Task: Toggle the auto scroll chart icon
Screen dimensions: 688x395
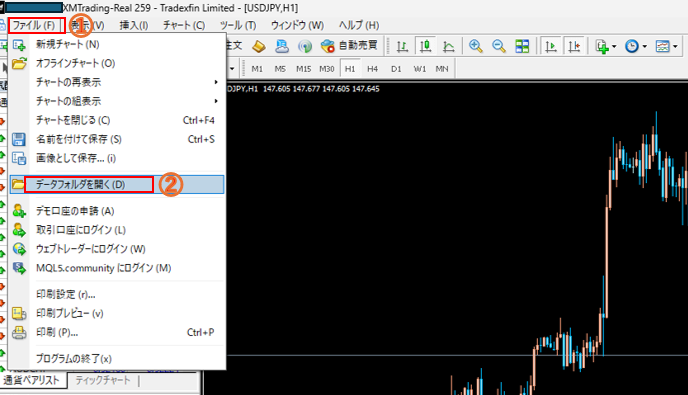Action: click(551, 46)
